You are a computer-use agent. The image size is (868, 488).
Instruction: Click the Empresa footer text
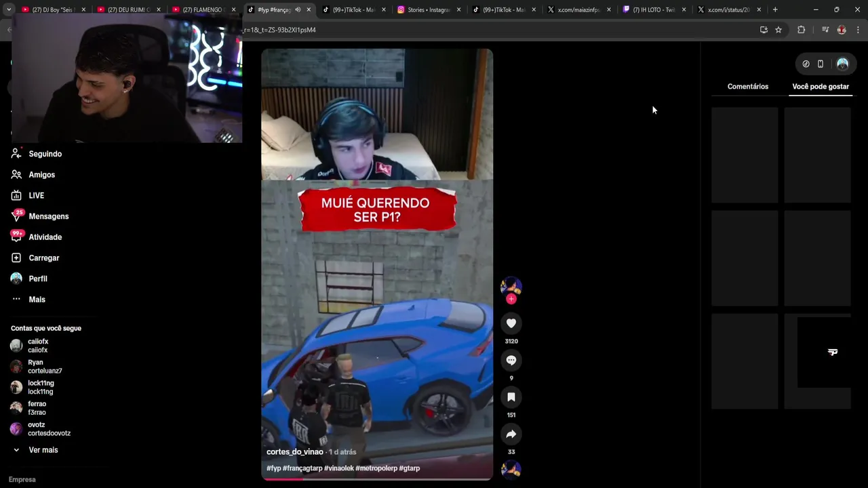[22, 479]
